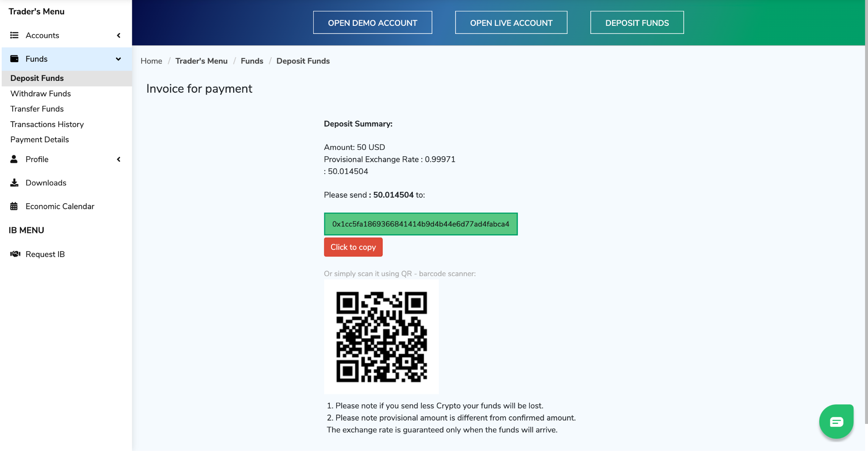Select Withdraw Funds in sidebar
This screenshot has width=868, height=451.
click(x=41, y=94)
